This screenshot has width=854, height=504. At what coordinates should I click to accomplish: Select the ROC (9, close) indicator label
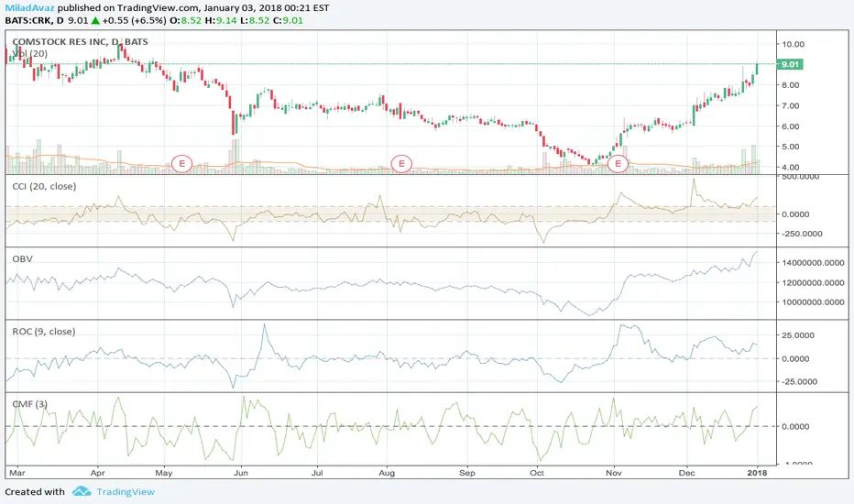pos(44,332)
